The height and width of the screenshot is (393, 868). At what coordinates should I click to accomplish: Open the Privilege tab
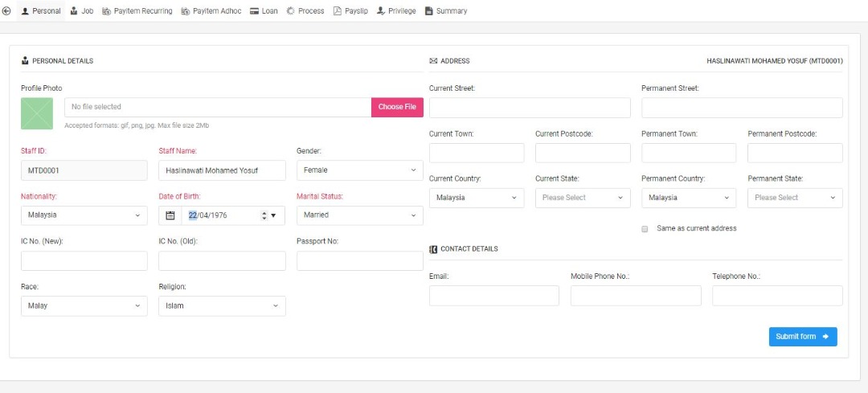(x=396, y=11)
